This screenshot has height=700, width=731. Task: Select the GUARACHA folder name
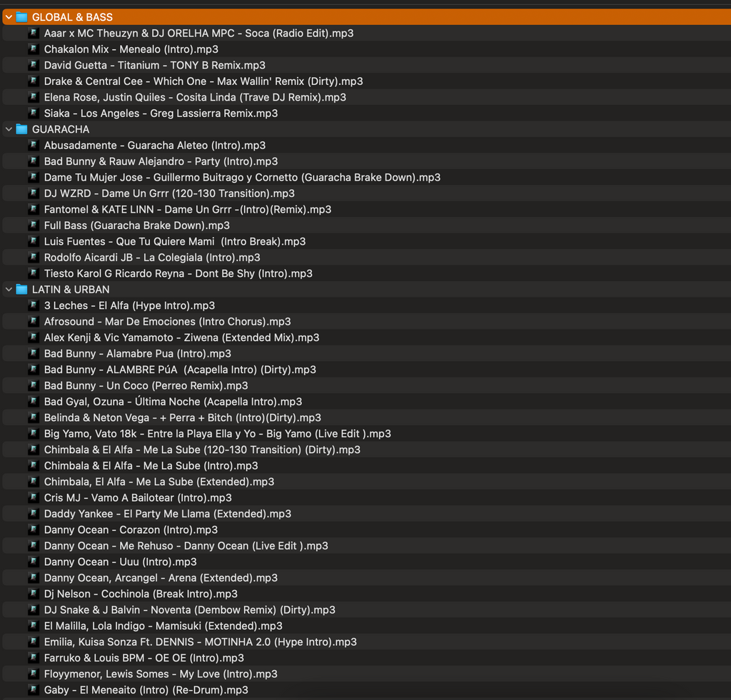click(61, 129)
